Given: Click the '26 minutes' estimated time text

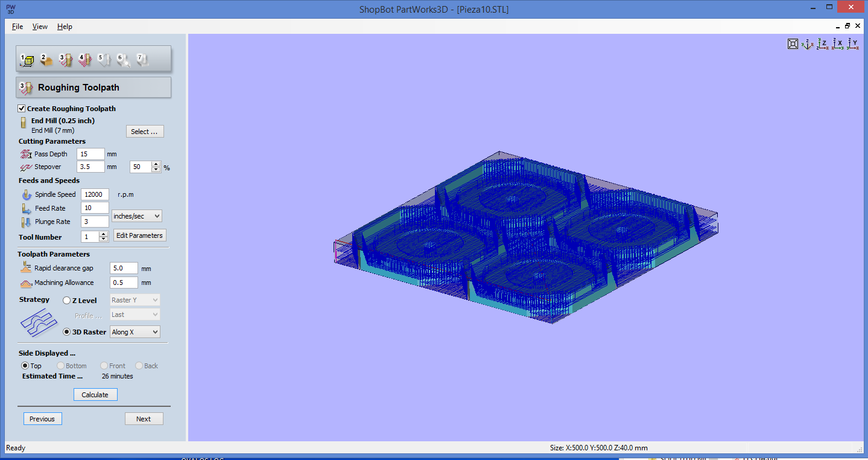Looking at the screenshot, I should pyautogui.click(x=118, y=376).
